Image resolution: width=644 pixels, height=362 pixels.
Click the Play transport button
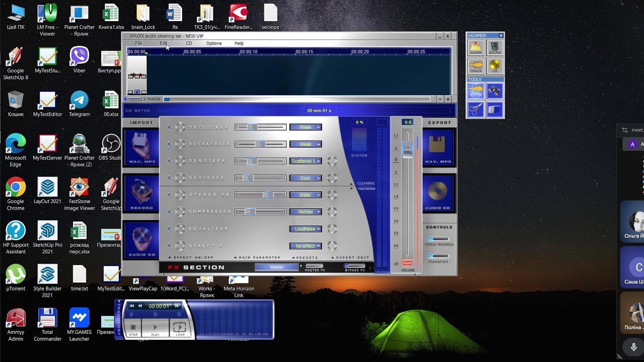point(155,328)
